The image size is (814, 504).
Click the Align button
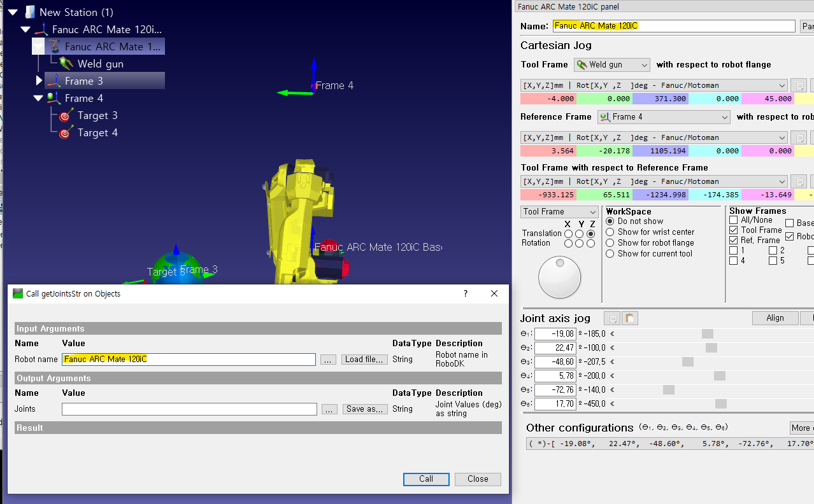(x=775, y=318)
